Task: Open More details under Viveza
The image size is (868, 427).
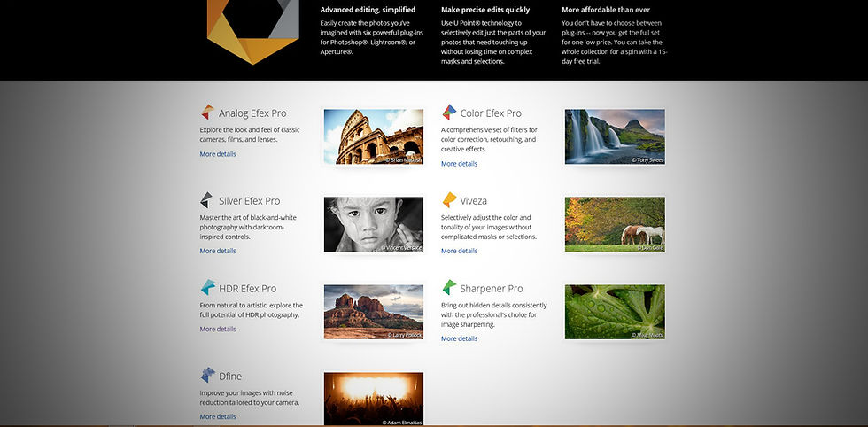Action: tap(459, 251)
